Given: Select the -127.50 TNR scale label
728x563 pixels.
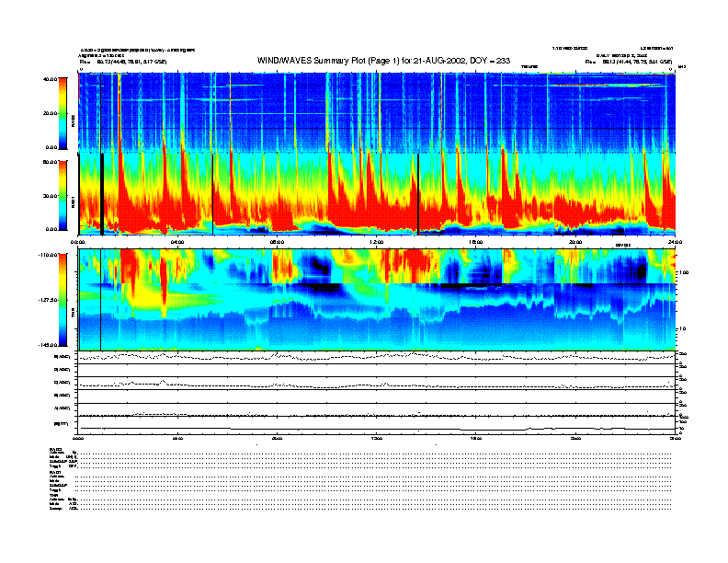Looking at the screenshot, I should 49,300.
